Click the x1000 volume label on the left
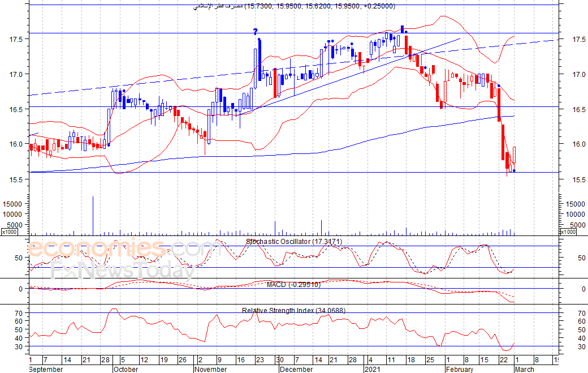This screenshot has width=588, height=373. coord(9,232)
